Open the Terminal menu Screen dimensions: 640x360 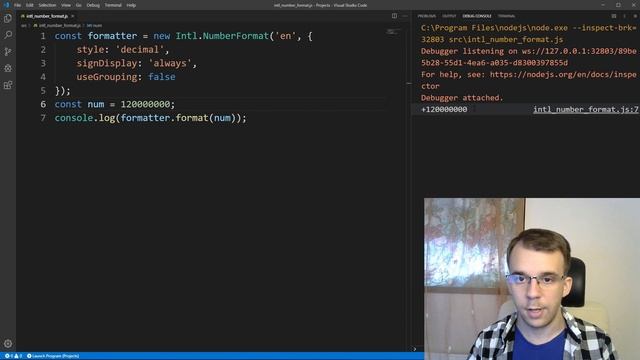[x=113, y=5]
